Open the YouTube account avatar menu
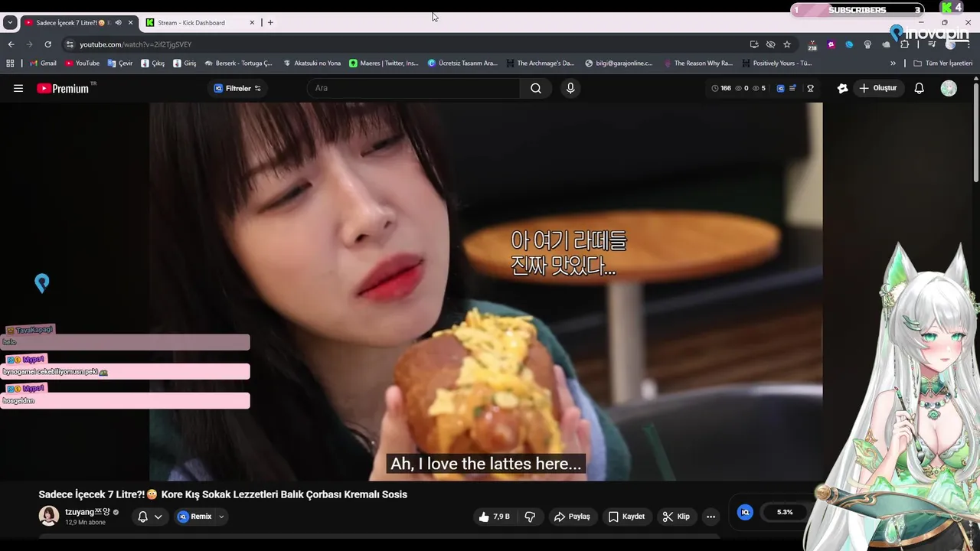This screenshot has height=551, width=980. (949, 88)
